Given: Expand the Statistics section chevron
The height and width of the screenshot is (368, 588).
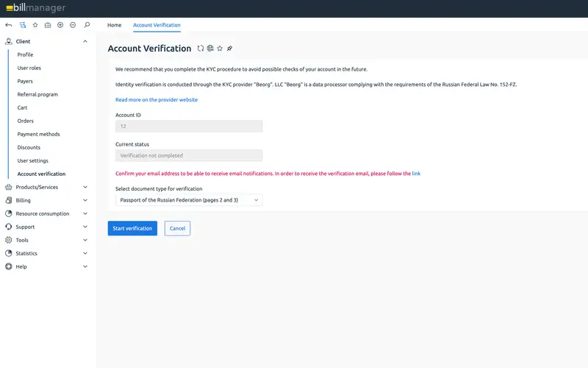Looking at the screenshot, I should (85, 253).
